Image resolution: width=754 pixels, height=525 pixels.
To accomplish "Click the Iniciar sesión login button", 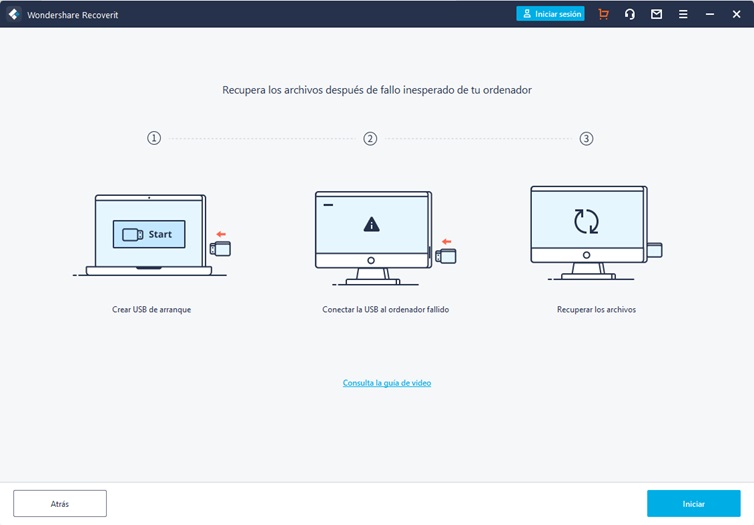I will [550, 14].
